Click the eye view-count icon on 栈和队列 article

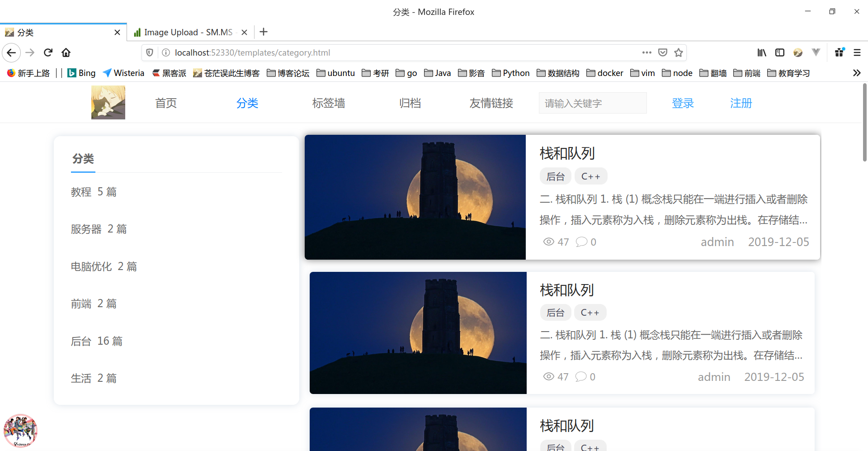click(548, 242)
